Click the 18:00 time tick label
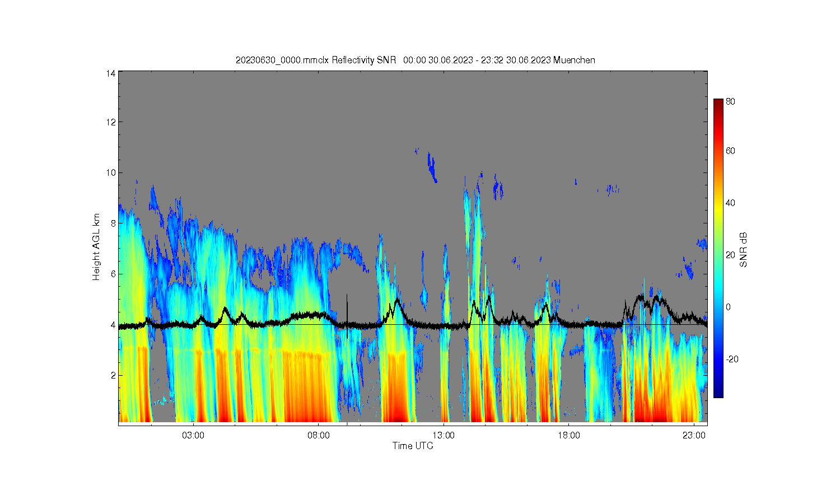840x504 pixels. coord(569,435)
